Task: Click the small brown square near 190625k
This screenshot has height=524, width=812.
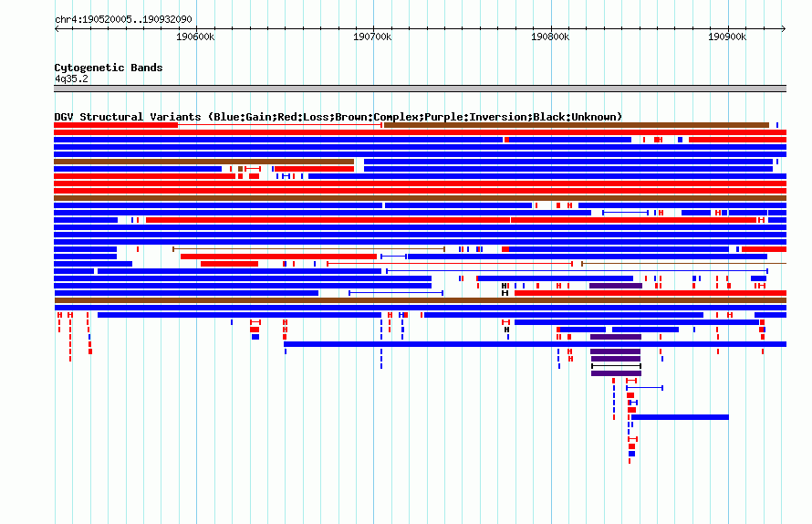Action: (x=240, y=169)
